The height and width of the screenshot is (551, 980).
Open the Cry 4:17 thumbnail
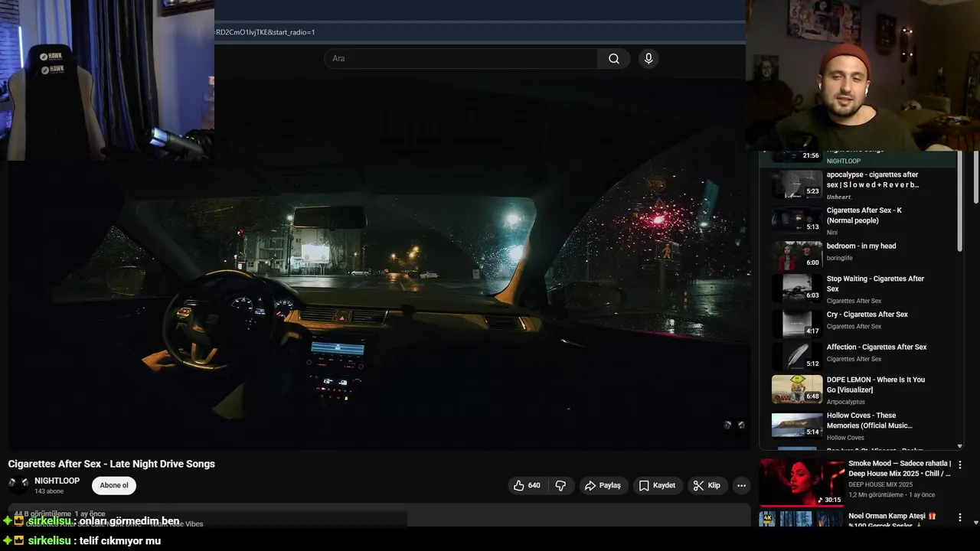(797, 324)
